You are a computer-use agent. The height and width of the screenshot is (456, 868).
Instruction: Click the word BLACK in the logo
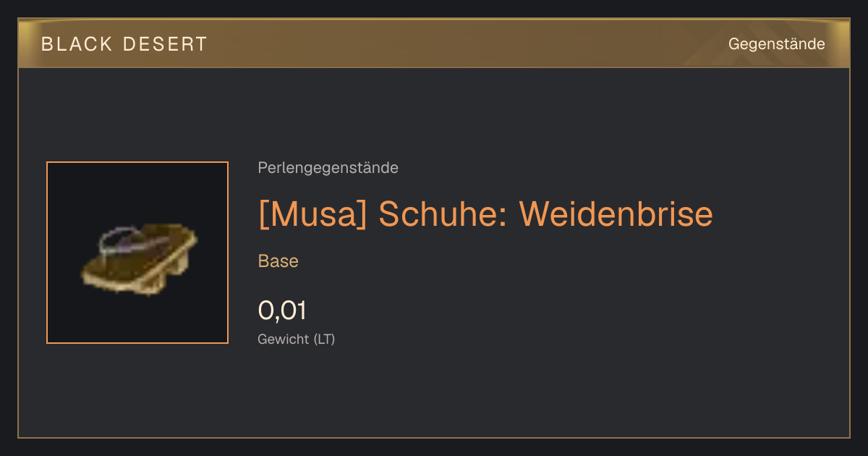(x=77, y=44)
